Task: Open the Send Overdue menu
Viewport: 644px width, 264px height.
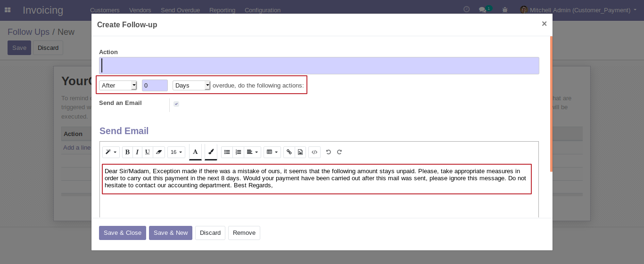Action: point(180,10)
